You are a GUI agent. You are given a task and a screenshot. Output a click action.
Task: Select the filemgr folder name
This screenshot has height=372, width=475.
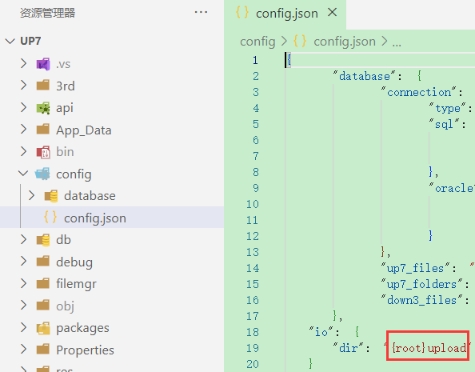[x=76, y=284]
